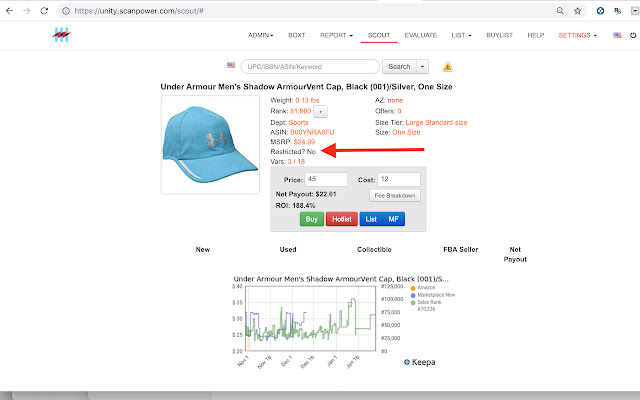Click the Collectible column header
Image resolution: width=640 pixels, height=400 pixels.
point(374,249)
